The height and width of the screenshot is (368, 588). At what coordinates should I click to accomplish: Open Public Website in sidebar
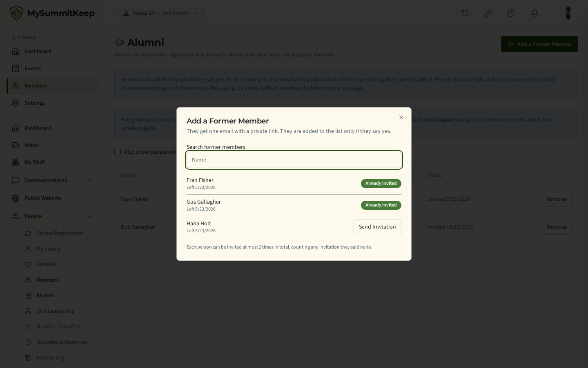coord(52,198)
